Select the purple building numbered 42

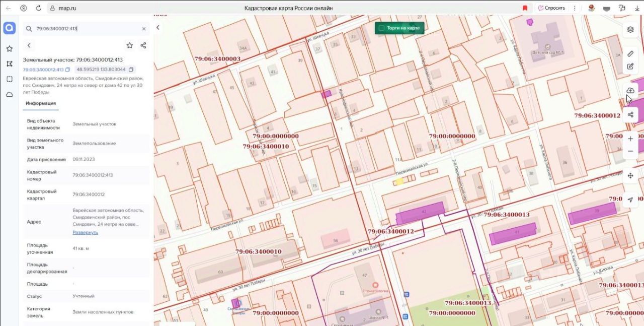(420, 213)
